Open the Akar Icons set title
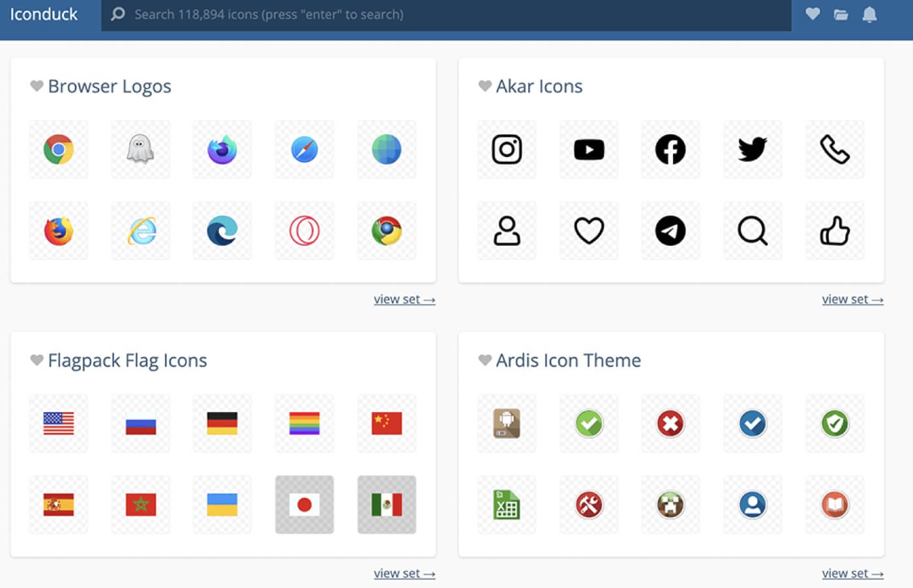 click(539, 86)
